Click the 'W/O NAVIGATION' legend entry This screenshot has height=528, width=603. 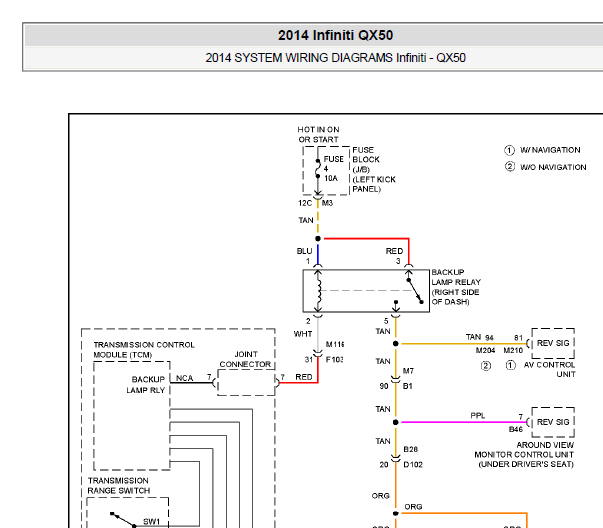pos(553,167)
